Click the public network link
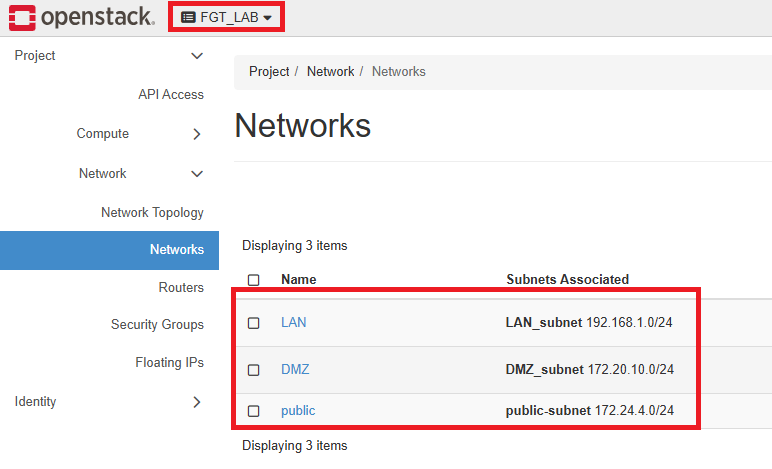Viewport: 772px width, 469px height. click(298, 411)
